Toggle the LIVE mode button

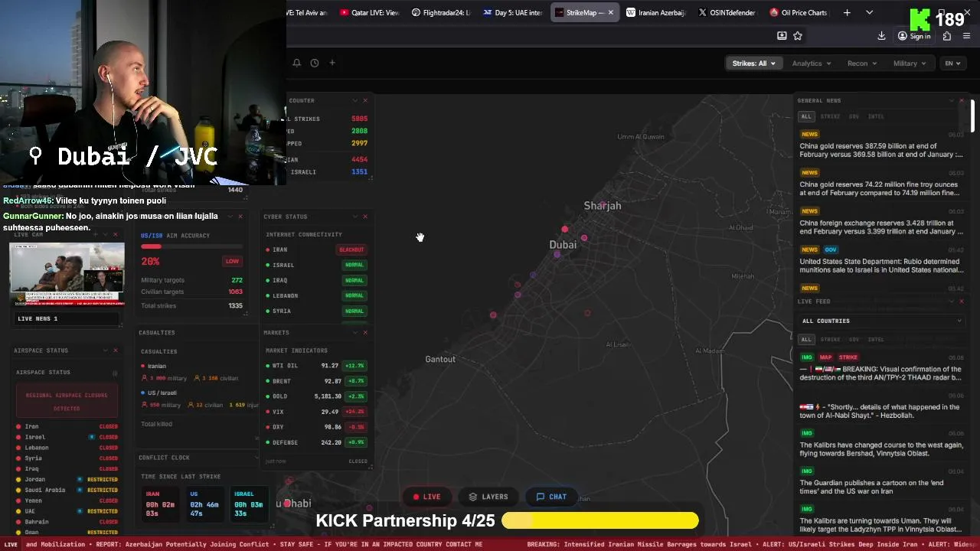(427, 497)
